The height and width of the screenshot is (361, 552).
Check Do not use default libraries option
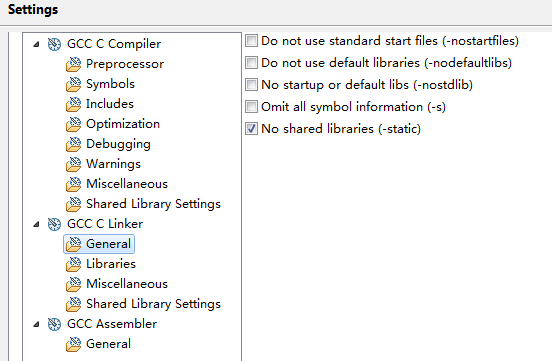point(251,63)
